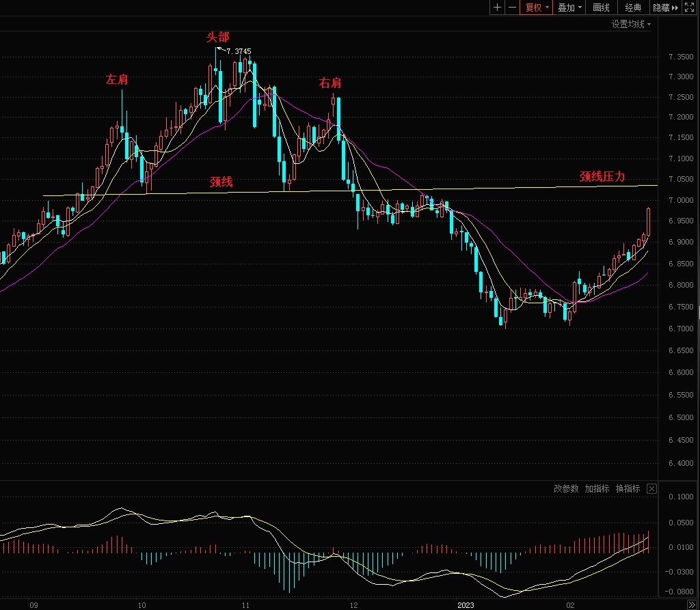Open 设置均线 moving average settings
Screen dimensions: 700x610
pyautogui.click(x=631, y=24)
